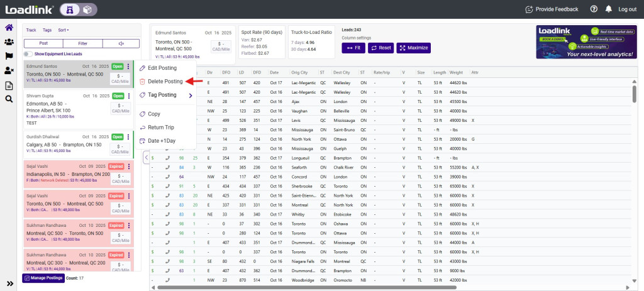Collapse the postings panel with left chevron

[x=147, y=158]
